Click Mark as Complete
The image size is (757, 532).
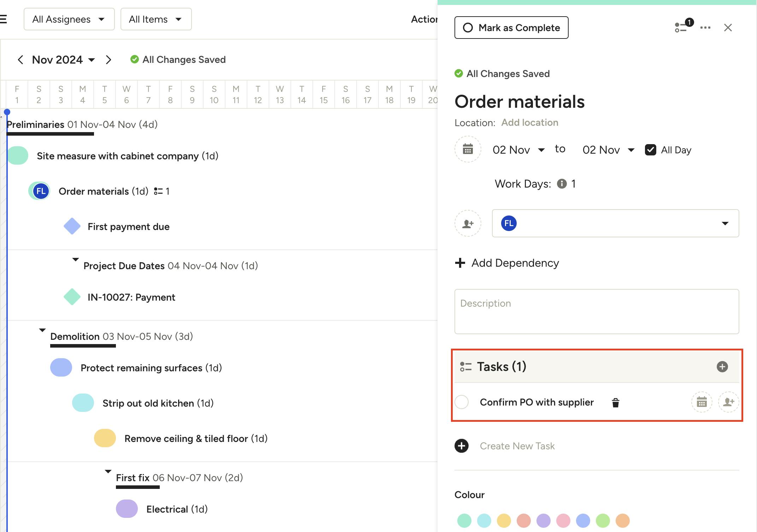click(511, 28)
